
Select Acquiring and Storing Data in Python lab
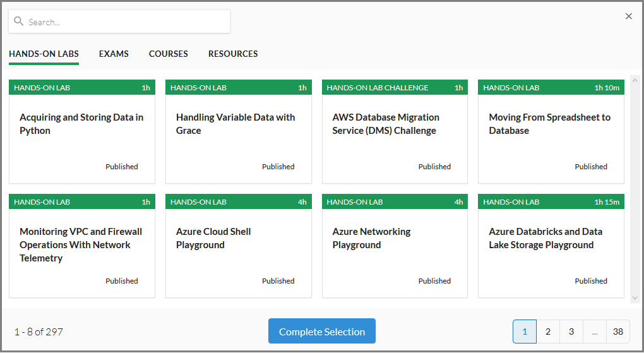[x=82, y=131]
